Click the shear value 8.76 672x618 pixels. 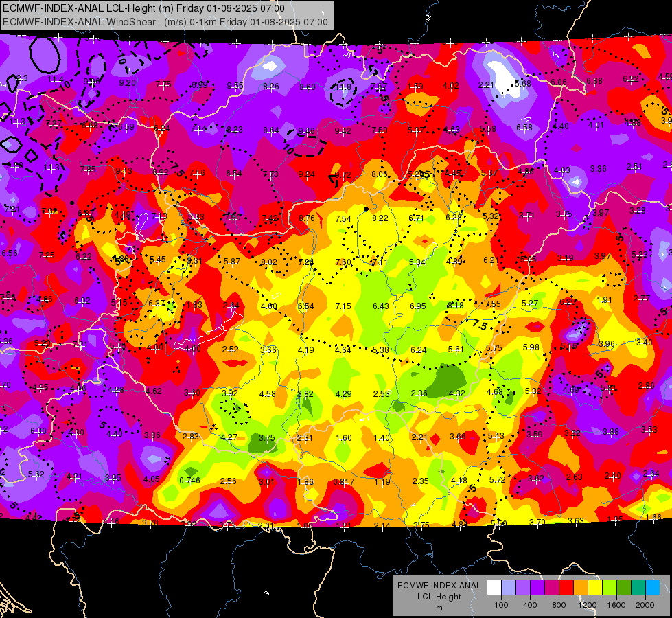tap(307, 218)
